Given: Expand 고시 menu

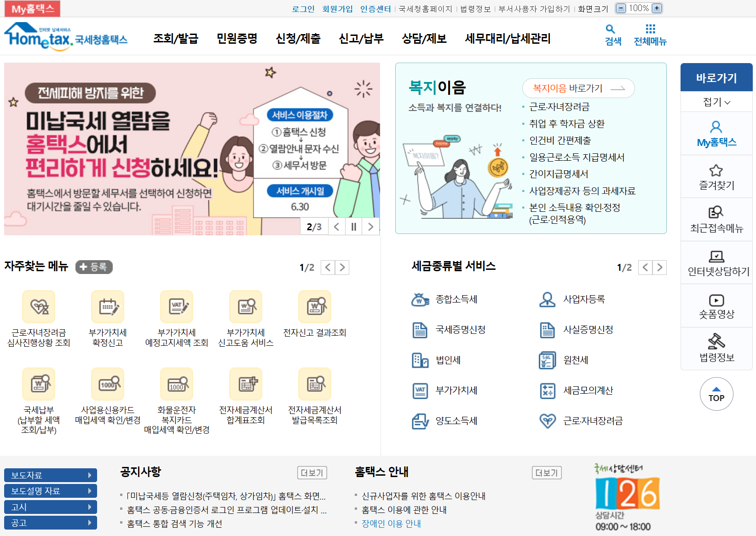Looking at the screenshot, I should point(51,507).
